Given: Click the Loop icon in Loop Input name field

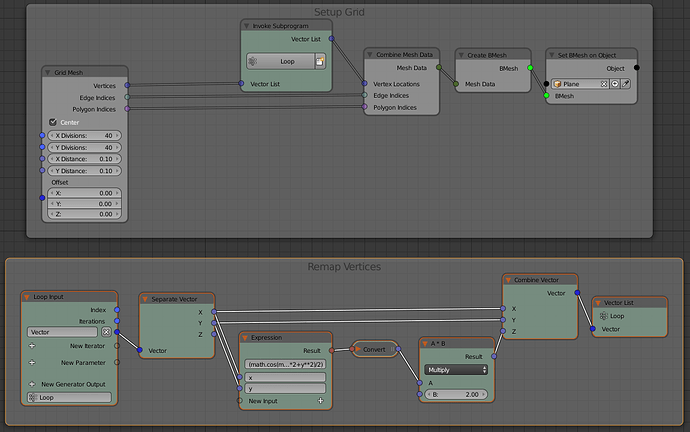Looking at the screenshot, I should click(x=33, y=397).
